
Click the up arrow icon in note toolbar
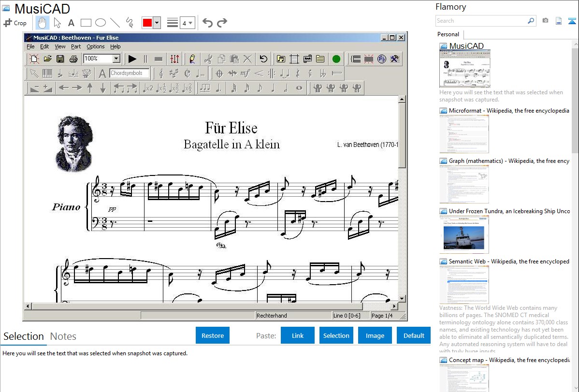pos(90,88)
